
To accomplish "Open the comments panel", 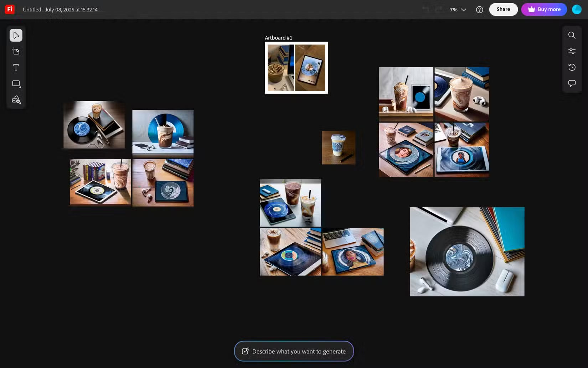I will [x=572, y=83].
